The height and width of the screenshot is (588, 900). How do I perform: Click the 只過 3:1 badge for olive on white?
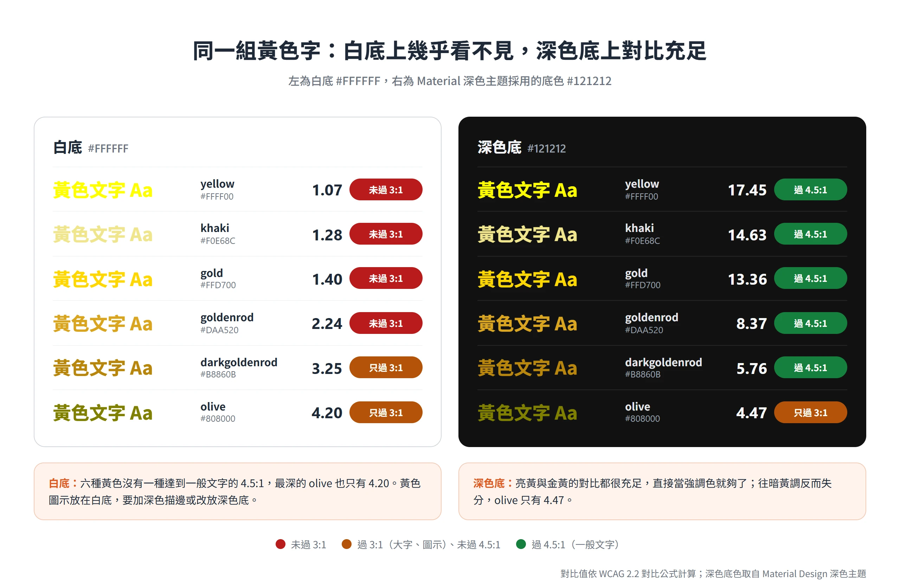point(386,412)
